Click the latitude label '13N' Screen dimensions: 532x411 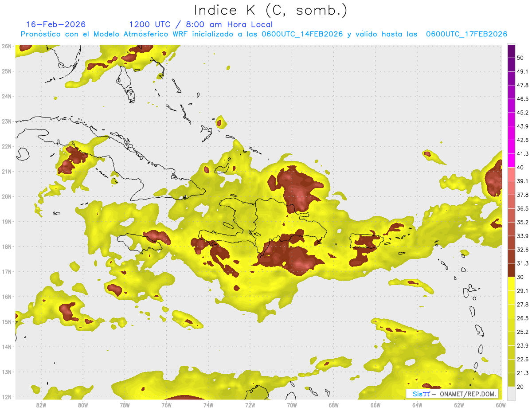pos(7,372)
